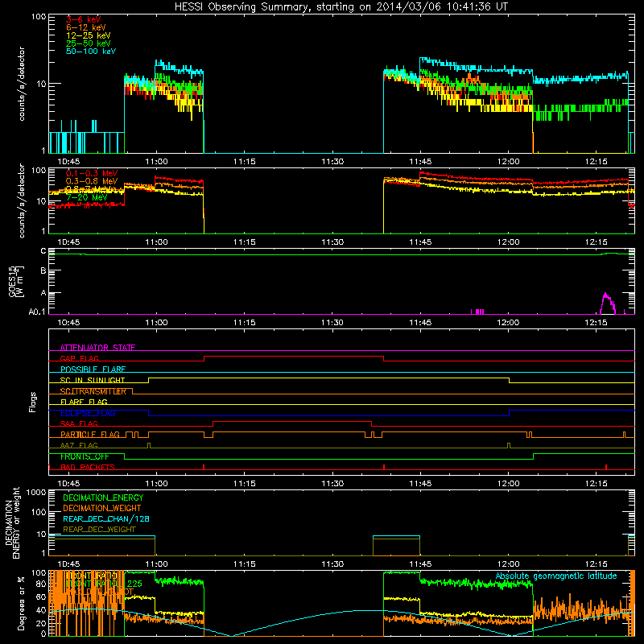This screenshot has height=644, width=644.
Task: Click the 80 tick on Degrees or % axis
Action: point(41,584)
